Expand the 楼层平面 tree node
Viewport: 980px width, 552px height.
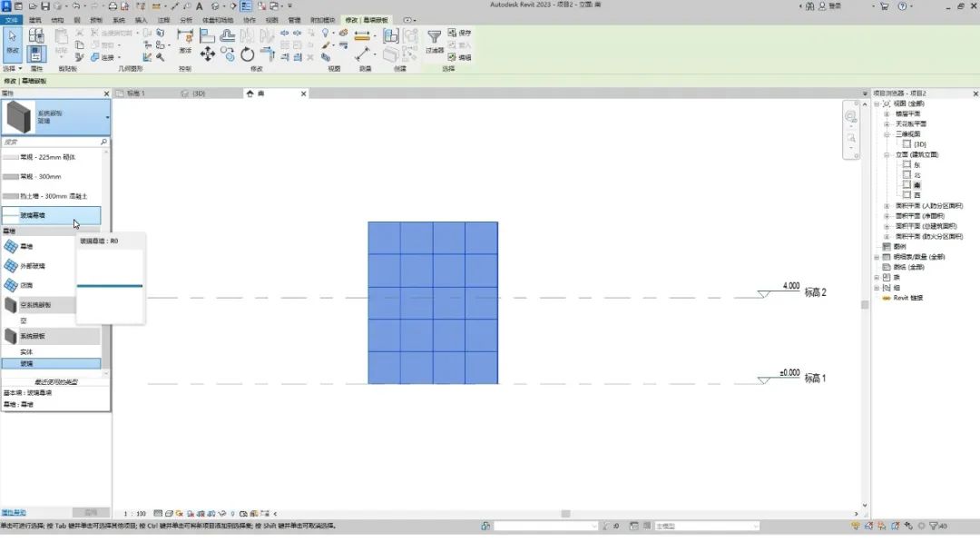(x=887, y=113)
